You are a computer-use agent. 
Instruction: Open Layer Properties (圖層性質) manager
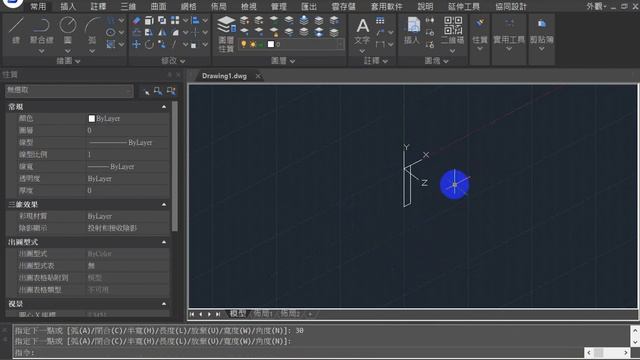(226, 34)
